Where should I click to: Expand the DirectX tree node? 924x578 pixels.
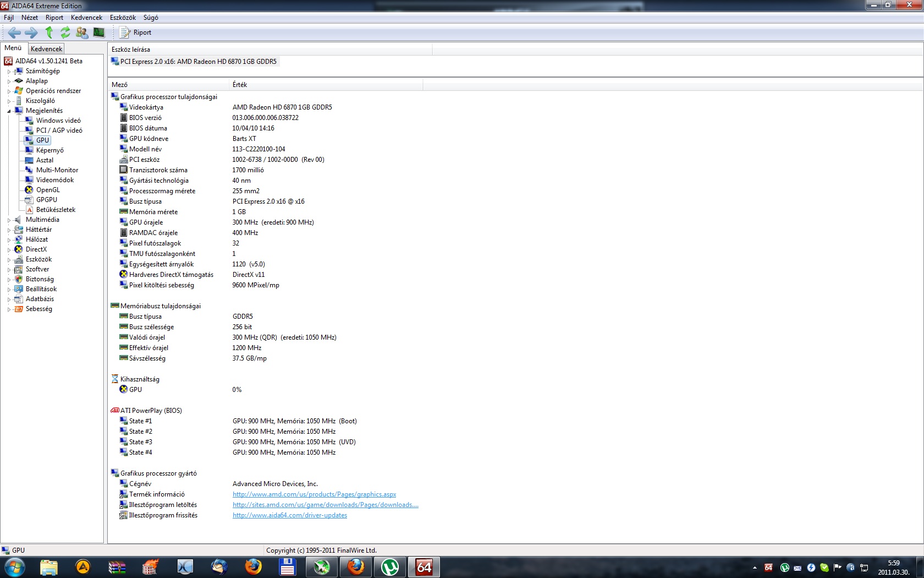coord(9,250)
